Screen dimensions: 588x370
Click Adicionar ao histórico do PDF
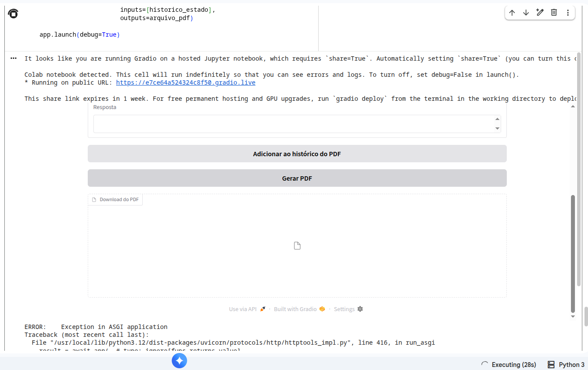pos(297,154)
